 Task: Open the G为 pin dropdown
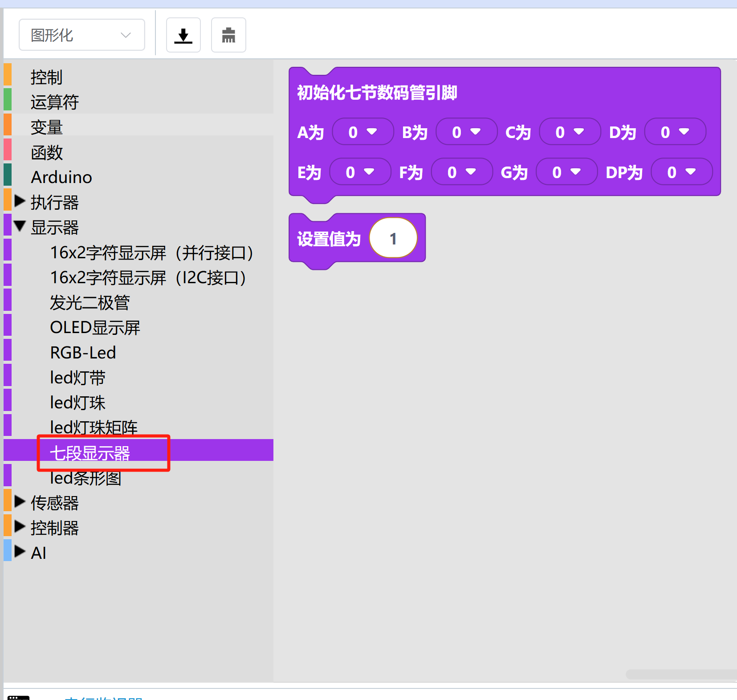(566, 172)
